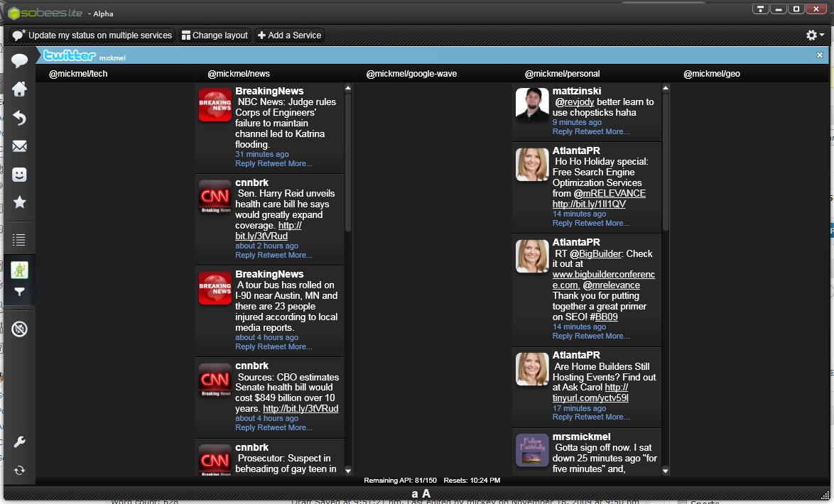The width and height of the screenshot is (834, 504).
Task: Open the speech bubble status icon in sidebar
Action: [x=19, y=60]
